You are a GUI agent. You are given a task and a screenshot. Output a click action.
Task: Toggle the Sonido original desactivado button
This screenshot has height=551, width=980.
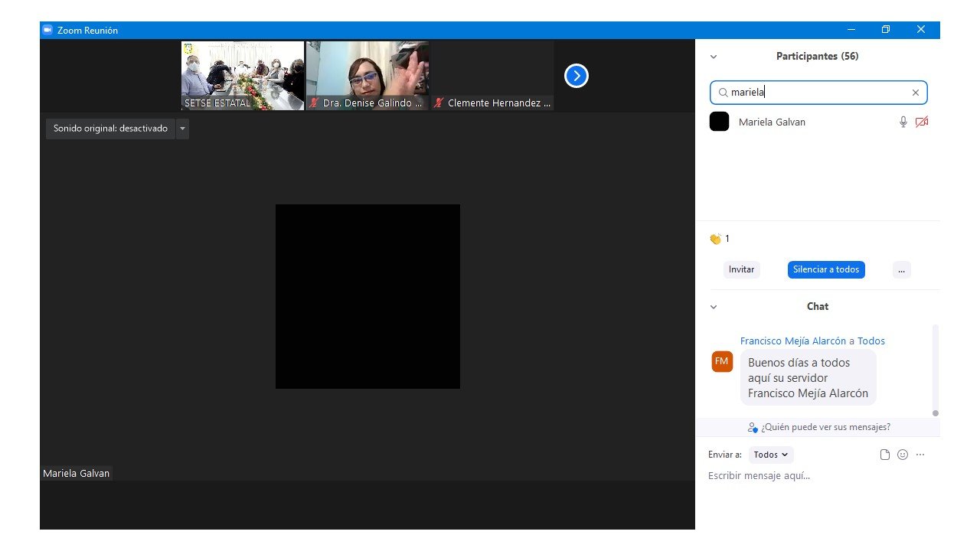click(x=110, y=129)
